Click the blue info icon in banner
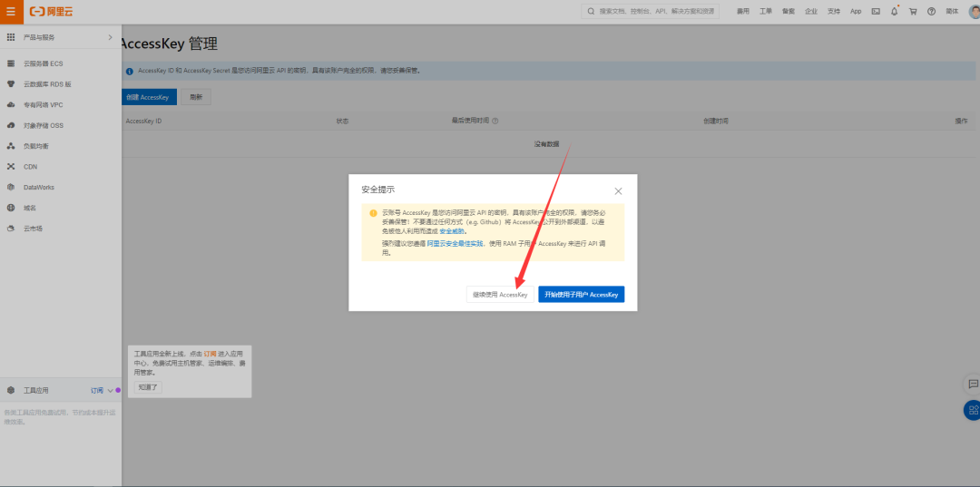 click(130, 71)
